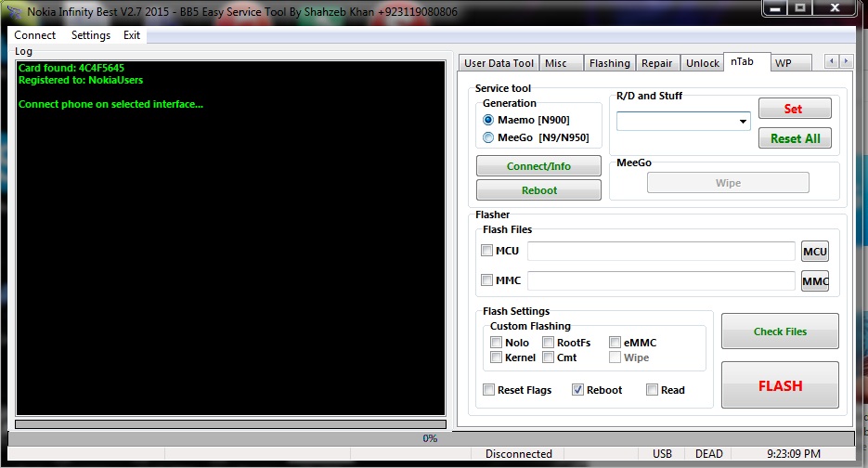Screen dimensions: 868x468
Task: Click the Reboot service tool button
Action: 538,190
